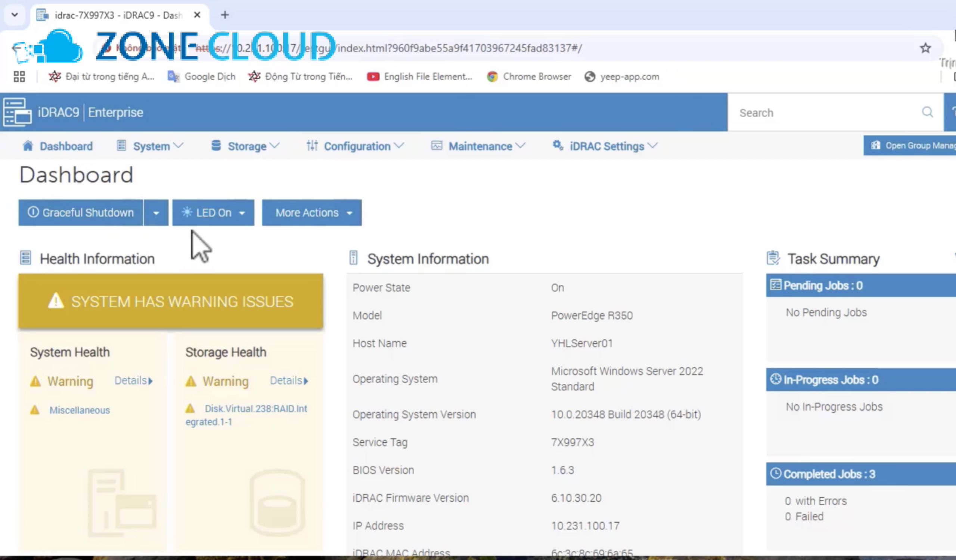Click iDRAC Firmware Version value 6.10.30.20

[576, 498]
